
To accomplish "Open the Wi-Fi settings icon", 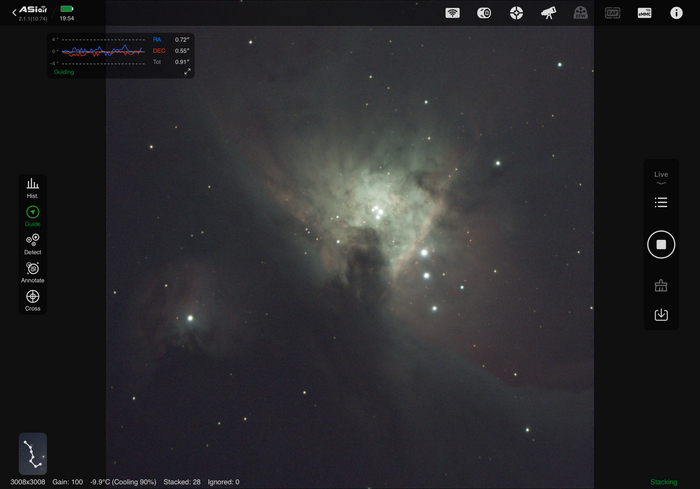I will click(452, 13).
